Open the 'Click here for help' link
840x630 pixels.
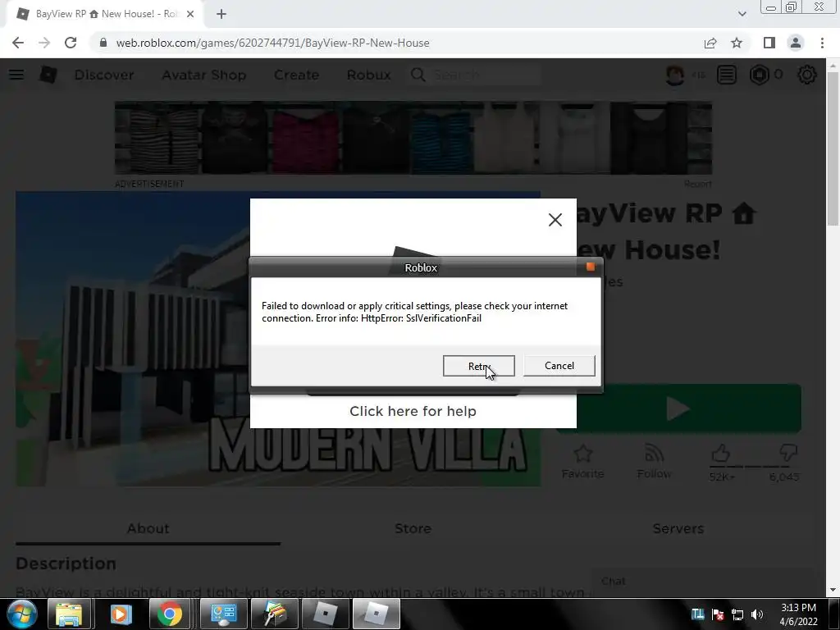[413, 411]
